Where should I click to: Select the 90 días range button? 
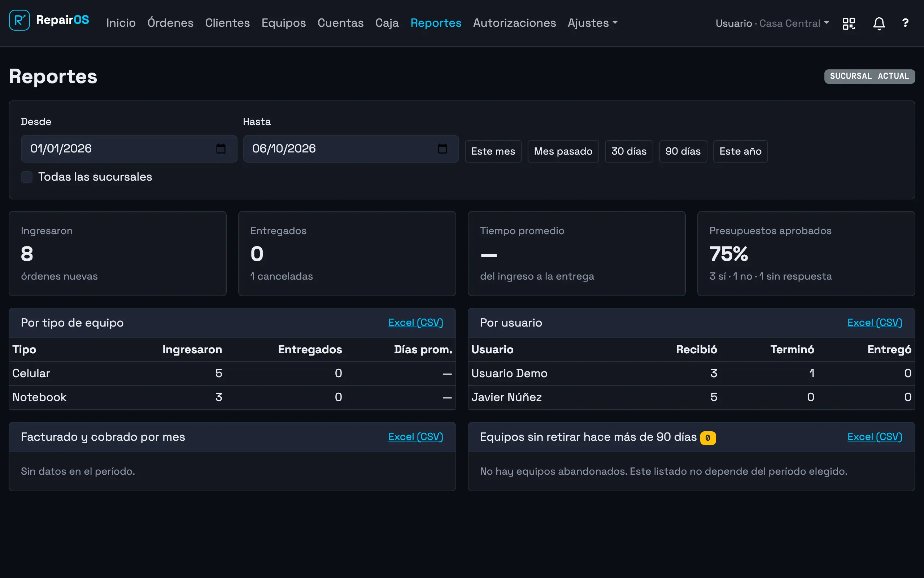coord(683,151)
